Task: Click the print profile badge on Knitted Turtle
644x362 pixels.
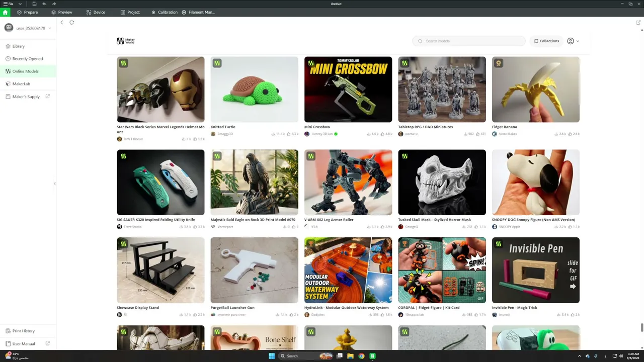Action: 217,63
